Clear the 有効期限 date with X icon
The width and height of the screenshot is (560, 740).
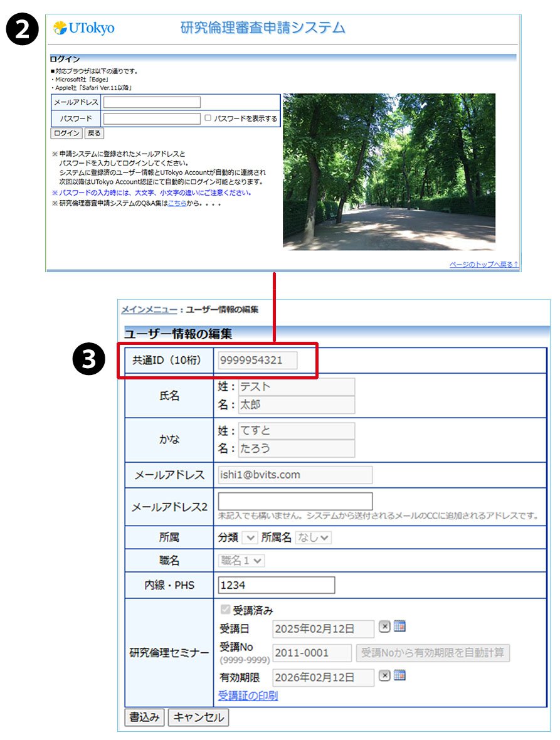[384, 675]
